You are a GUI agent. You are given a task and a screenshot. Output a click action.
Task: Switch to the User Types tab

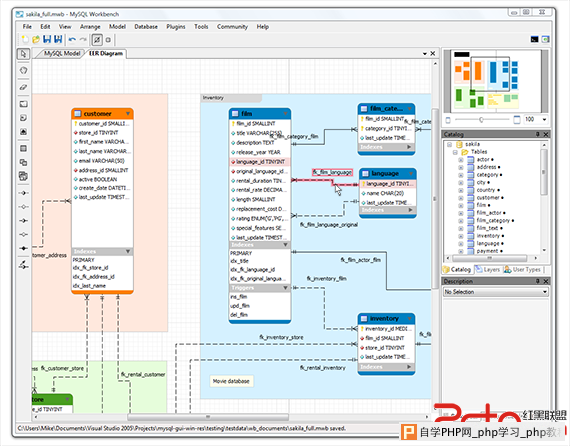522,269
